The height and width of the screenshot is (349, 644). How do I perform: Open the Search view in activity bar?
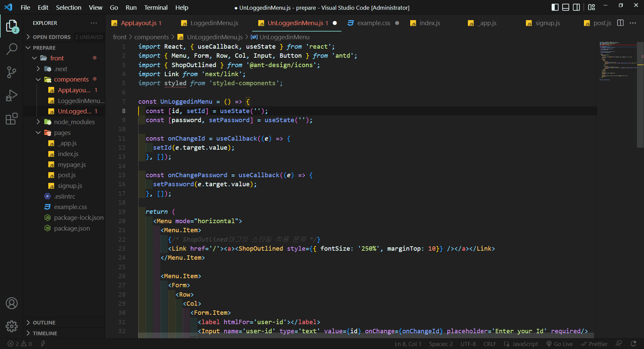click(x=12, y=49)
